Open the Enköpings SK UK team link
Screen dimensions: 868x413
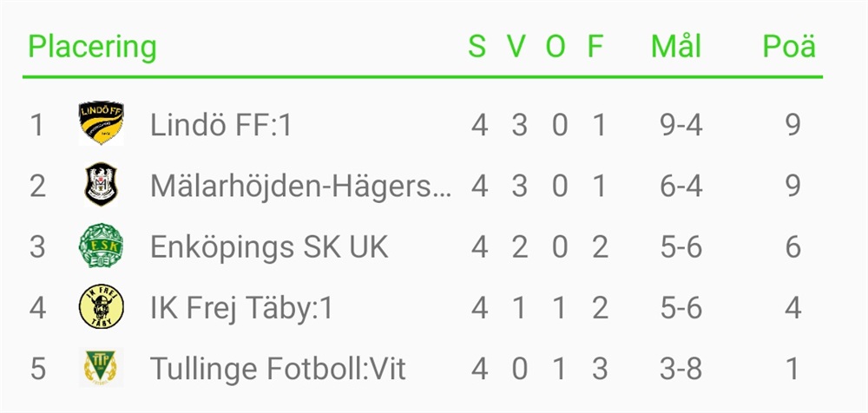click(x=269, y=248)
